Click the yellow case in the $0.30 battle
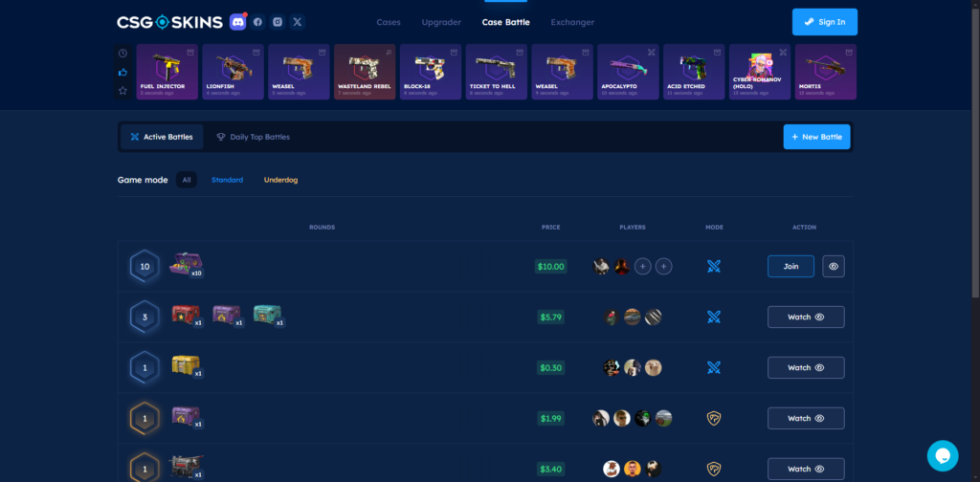980x482 pixels. [187, 366]
